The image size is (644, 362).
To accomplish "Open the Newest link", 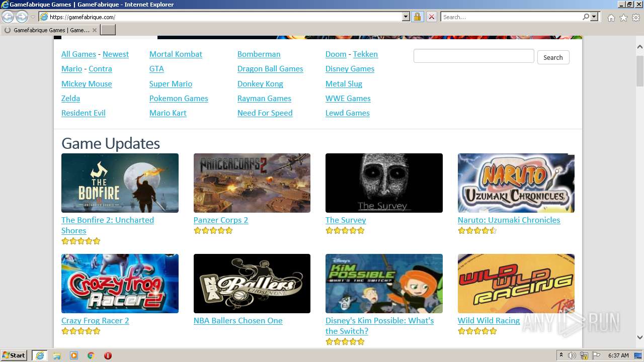I will [x=116, y=54].
